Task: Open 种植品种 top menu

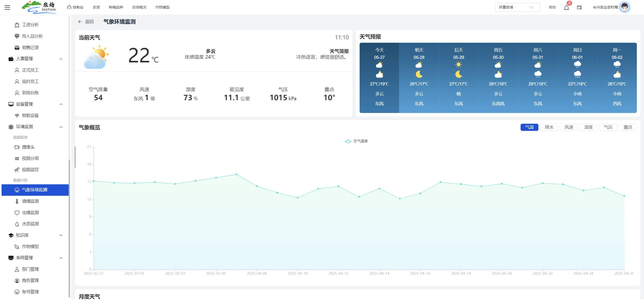Action: click(116, 7)
